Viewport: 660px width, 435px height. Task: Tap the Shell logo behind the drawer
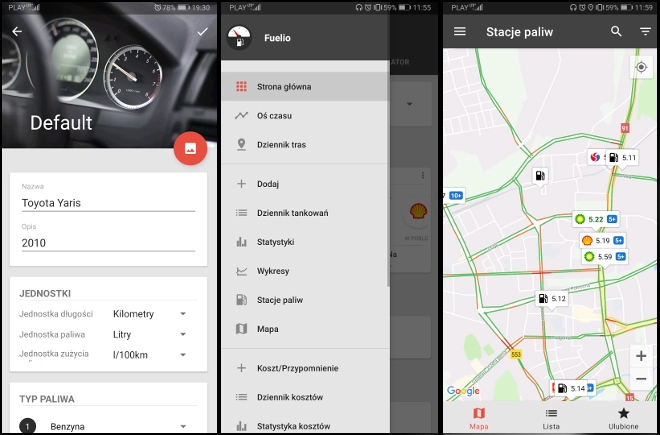tap(418, 211)
